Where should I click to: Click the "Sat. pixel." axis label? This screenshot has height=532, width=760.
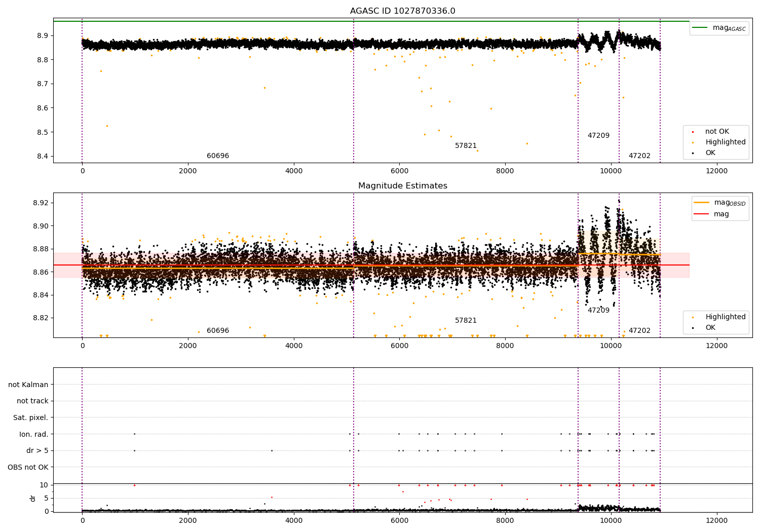(x=31, y=417)
